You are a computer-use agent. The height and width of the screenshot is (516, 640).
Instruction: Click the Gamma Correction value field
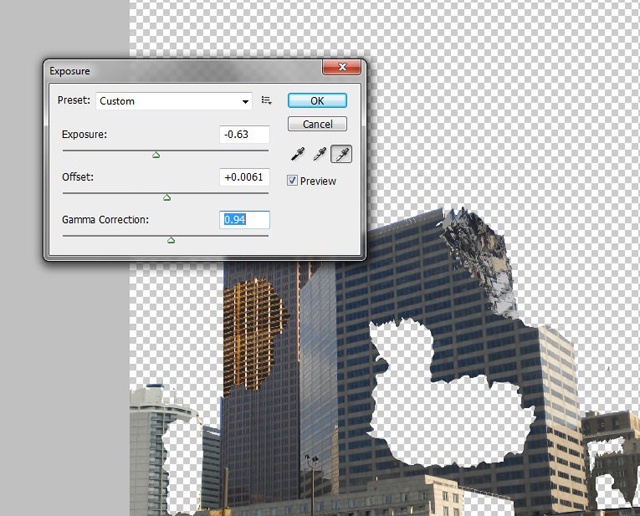[244, 220]
